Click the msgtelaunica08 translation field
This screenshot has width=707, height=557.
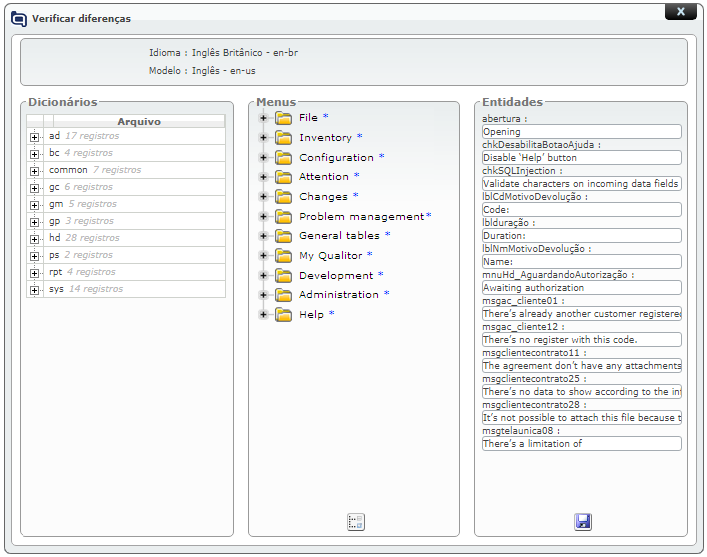pyautogui.click(x=582, y=444)
